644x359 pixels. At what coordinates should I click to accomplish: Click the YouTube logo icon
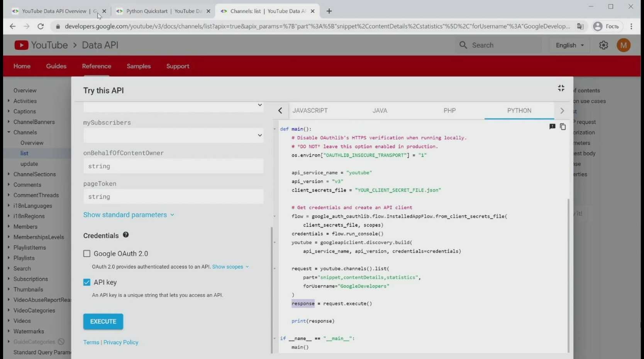[21, 45]
